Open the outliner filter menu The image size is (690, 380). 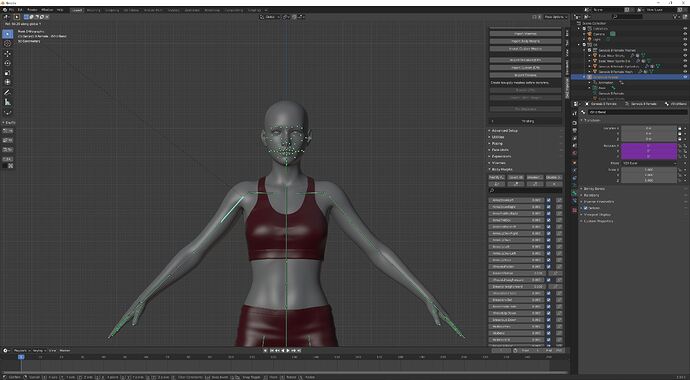[x=676, y=17]
